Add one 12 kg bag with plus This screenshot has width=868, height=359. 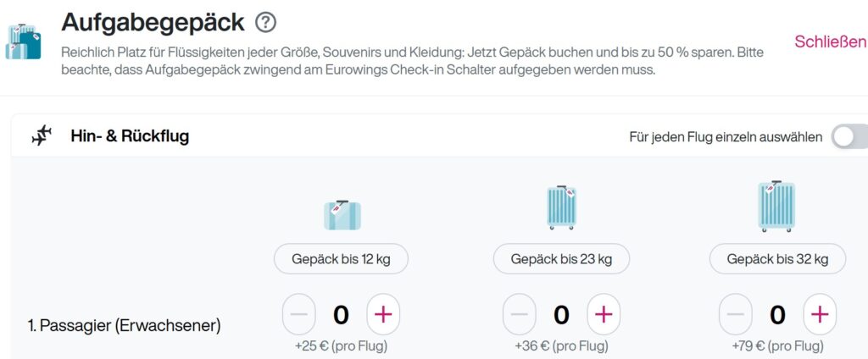[x=383, y=314]
